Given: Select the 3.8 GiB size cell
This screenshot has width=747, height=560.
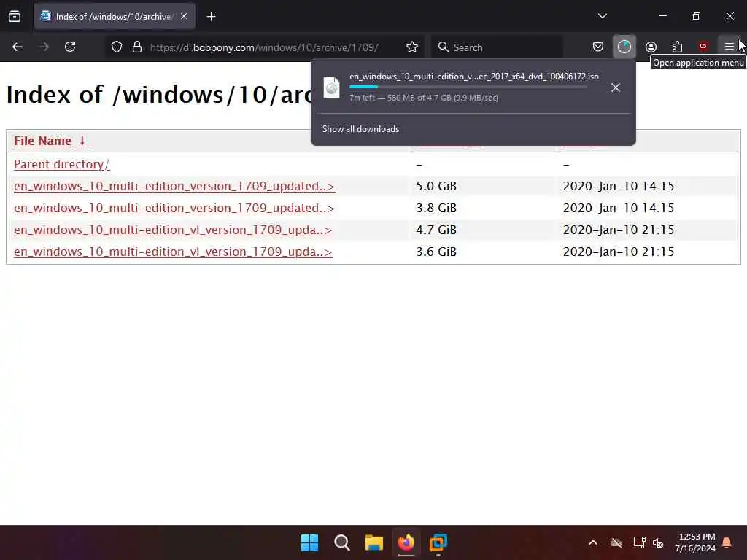Looking at the screenshot, I should point(436,208).
